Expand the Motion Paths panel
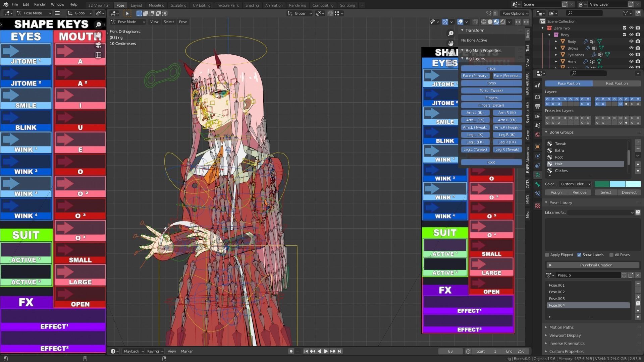 coord(561,327)
